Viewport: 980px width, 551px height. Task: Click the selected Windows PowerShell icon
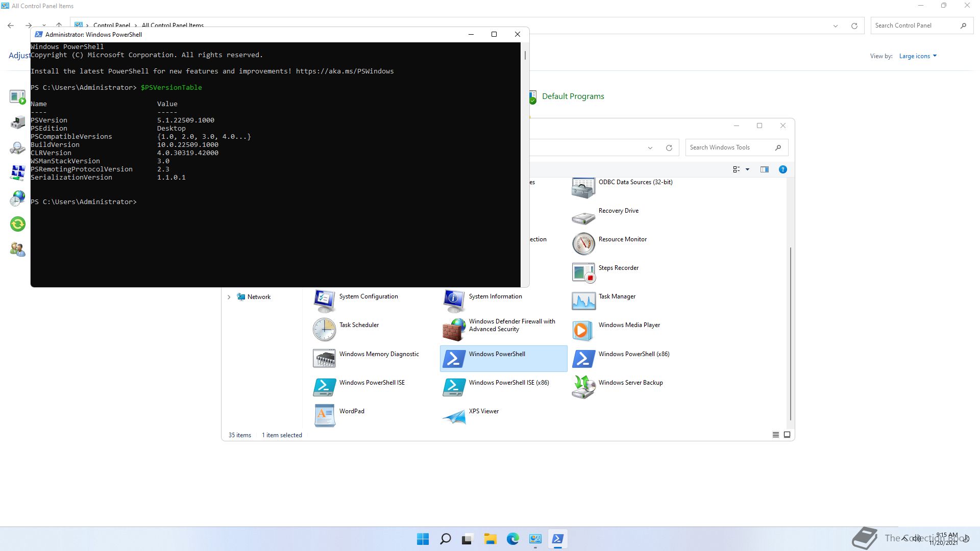pos(454,359)
